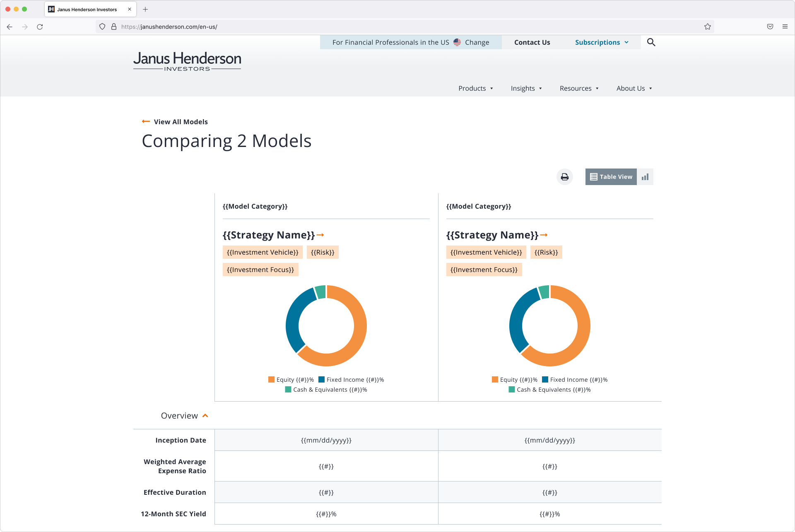Click the print icon button
The image size is (795, 532).
point(564,177)
